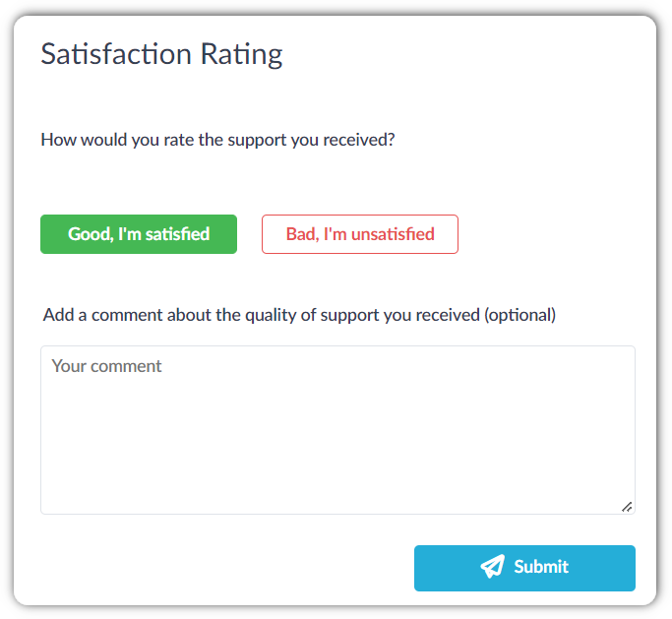Submit the satisfaction rating
This screenshot has height=619, width=672.
pyautogui.click(x=524, y=568)
